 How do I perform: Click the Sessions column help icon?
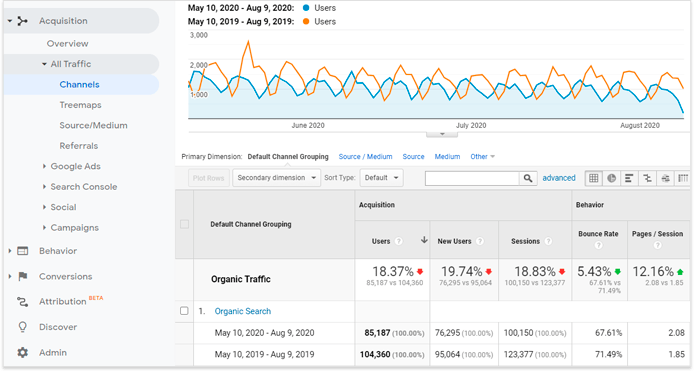(x=548, y=241)
